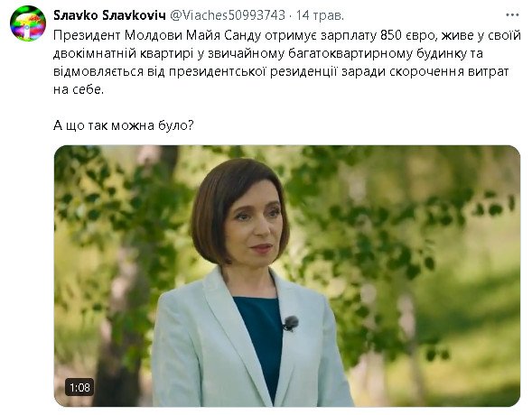Open the colorful profile avatar of Slavko
This screenshot has width=532, height=415.
[x=28, y=23]
